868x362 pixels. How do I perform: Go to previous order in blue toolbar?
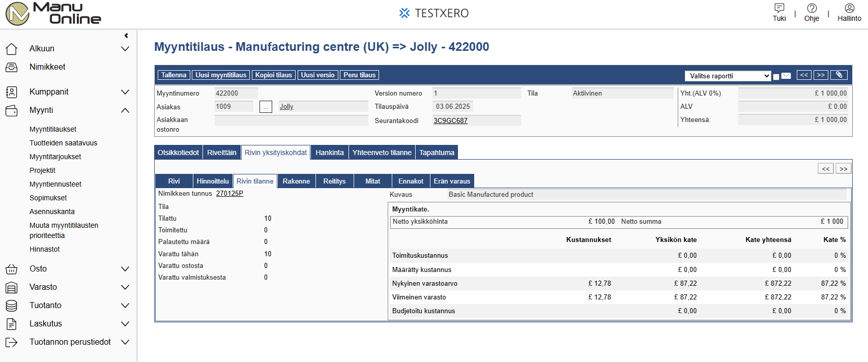[x=804, y=75]
